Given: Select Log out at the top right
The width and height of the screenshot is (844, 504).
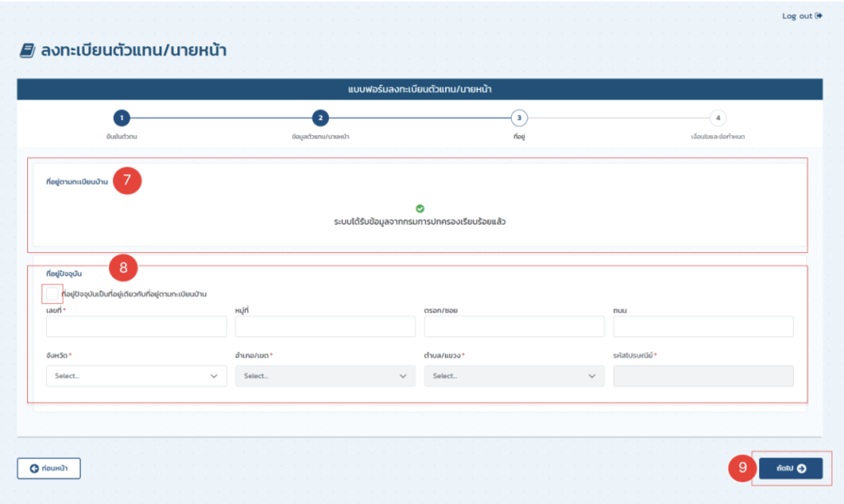Looking at the screenshot, I should (x=797, y=15).
